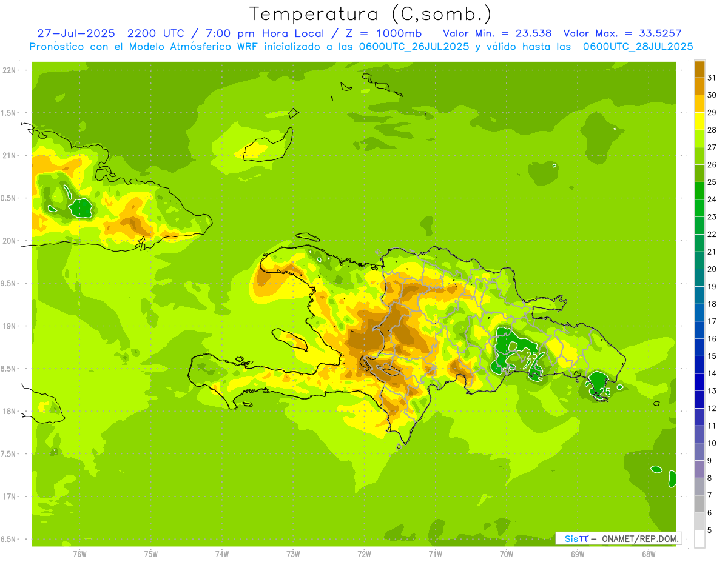Image resolution: width=728 pixels, height=562 pixels.
Task: Click the "68W" longitude label
Action: (649, 554)
